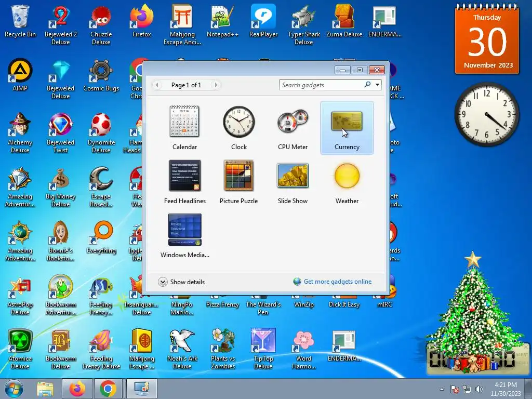532x399 pixels.
Task: Open Action Center flag tray icon
Action: tap(455, 389)
